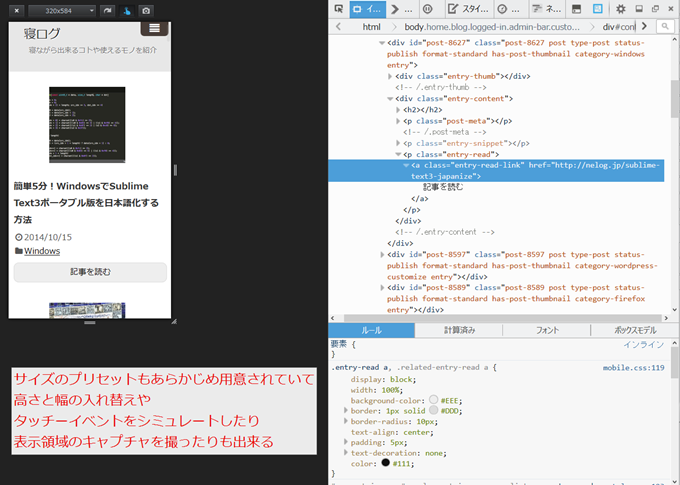The height and width of the screenshot is (485, 680).
Task: Open the #EEE background-color swatch
Action: [433, 400]
